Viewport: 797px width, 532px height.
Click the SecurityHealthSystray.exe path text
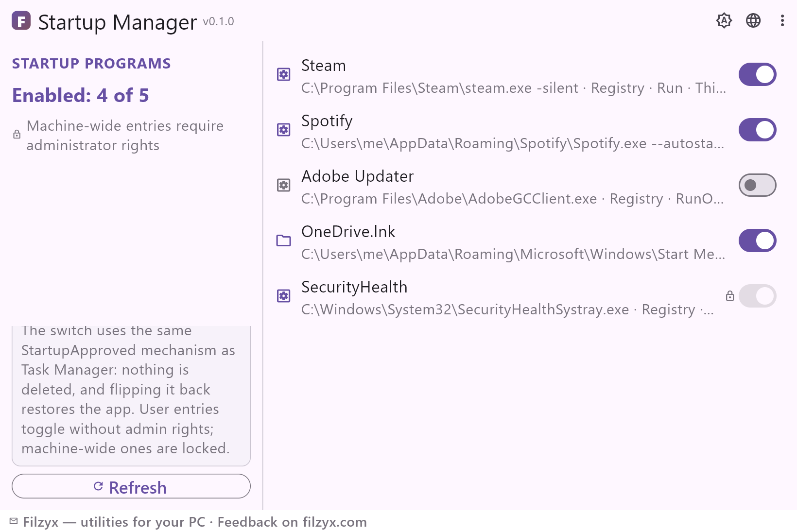point(508,309)
